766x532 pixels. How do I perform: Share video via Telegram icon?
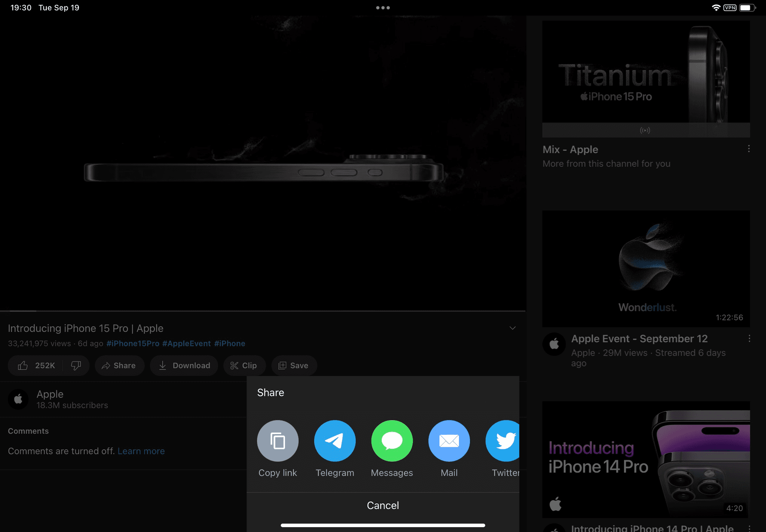tap(335, 441)
